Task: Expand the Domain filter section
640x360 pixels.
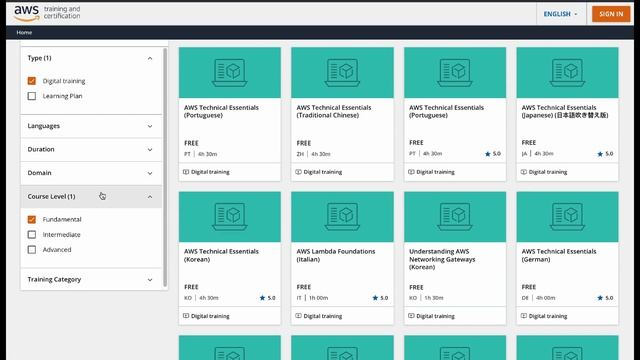Action: pos(90,173)
